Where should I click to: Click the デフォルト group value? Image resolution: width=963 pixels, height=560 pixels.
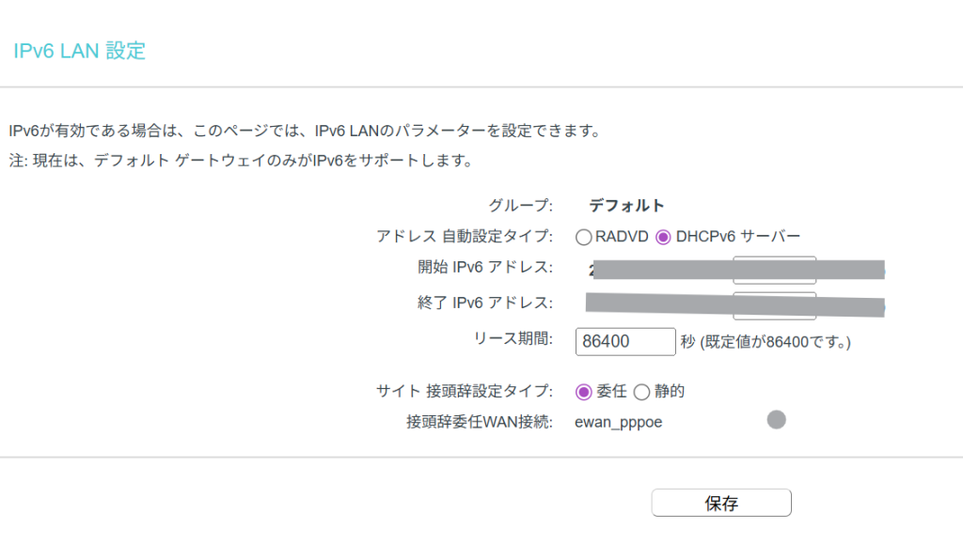pos(626,206)
